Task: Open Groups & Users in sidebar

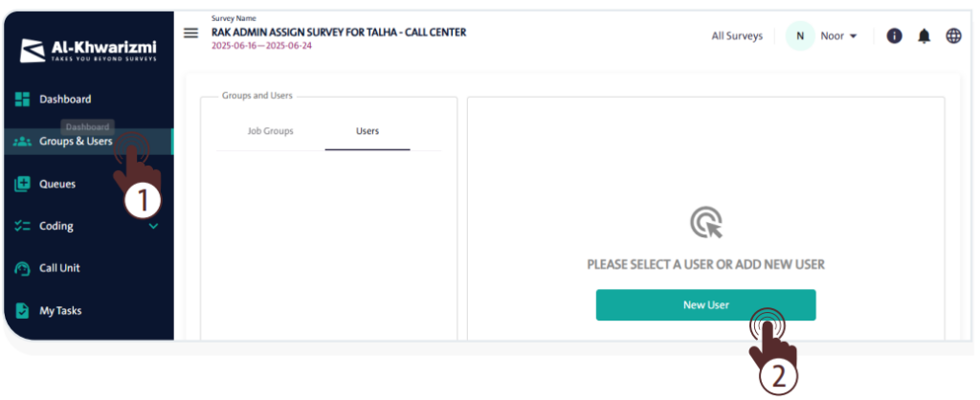Action: 76,142
